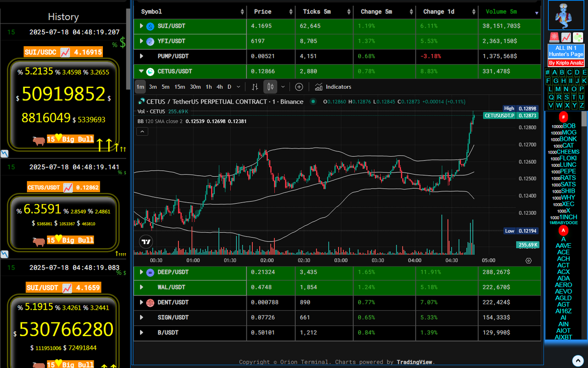The image size is (588, 368).
Task: Switch chart to bars style icon
Action: 255,87
